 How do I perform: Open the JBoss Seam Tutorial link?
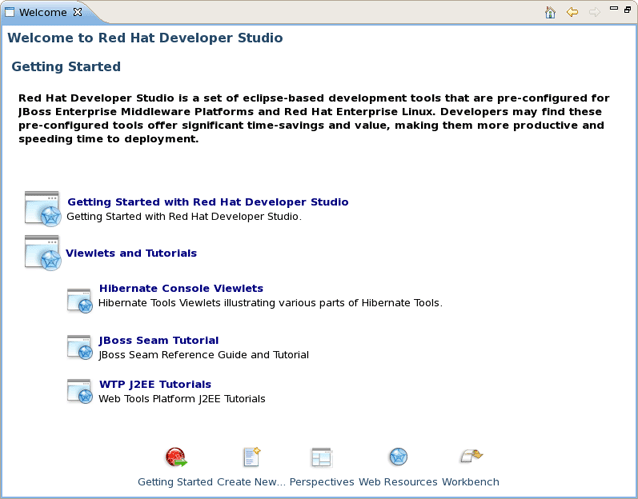pos(158,340)
